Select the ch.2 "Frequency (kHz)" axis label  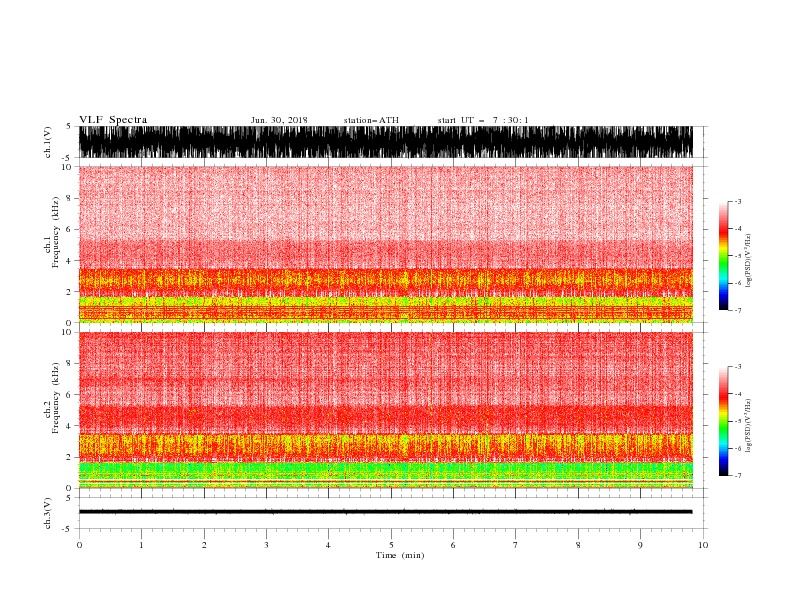(56, 398)
